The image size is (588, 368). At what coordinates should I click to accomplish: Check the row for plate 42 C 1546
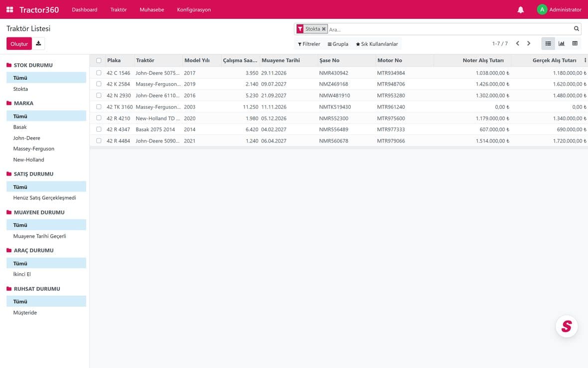click(x=99, y=73)
